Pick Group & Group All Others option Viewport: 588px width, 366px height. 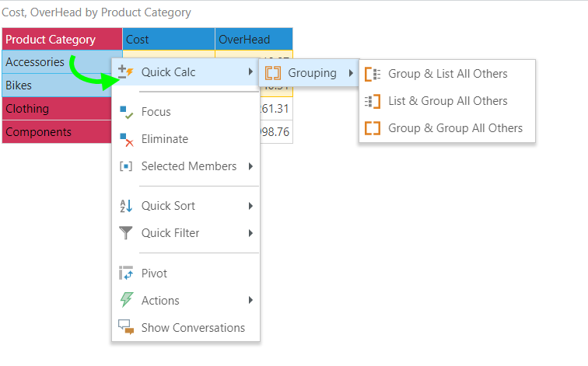[x=455, y=128]
